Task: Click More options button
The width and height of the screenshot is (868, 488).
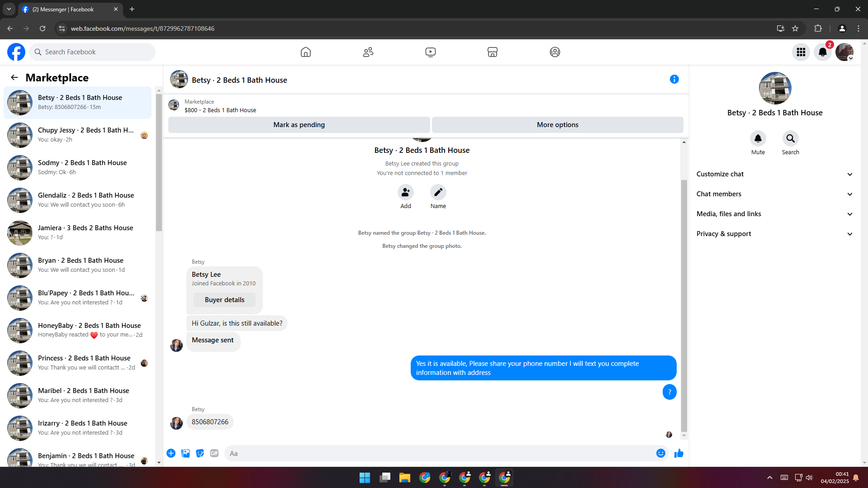Action: pos(557,125)
